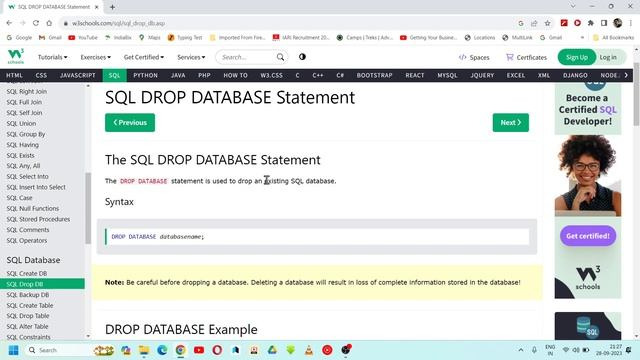
Task: Open the MYSQL topic tab
Action: click(x=447, y=76)
